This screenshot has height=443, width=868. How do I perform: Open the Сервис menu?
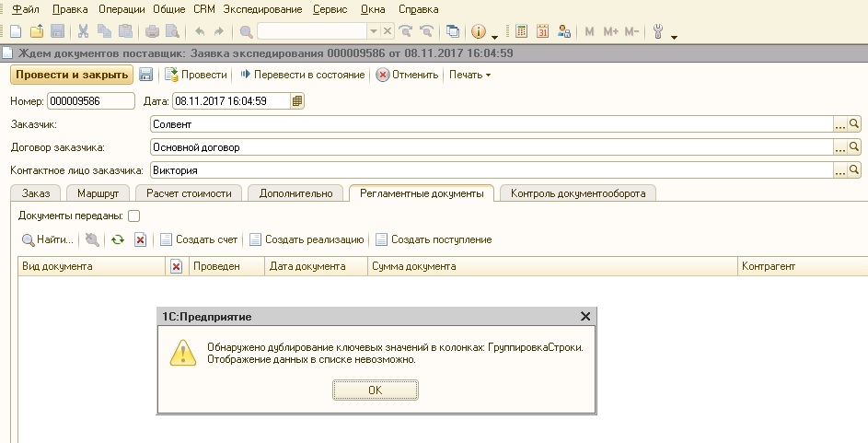[x=330, y=8]
